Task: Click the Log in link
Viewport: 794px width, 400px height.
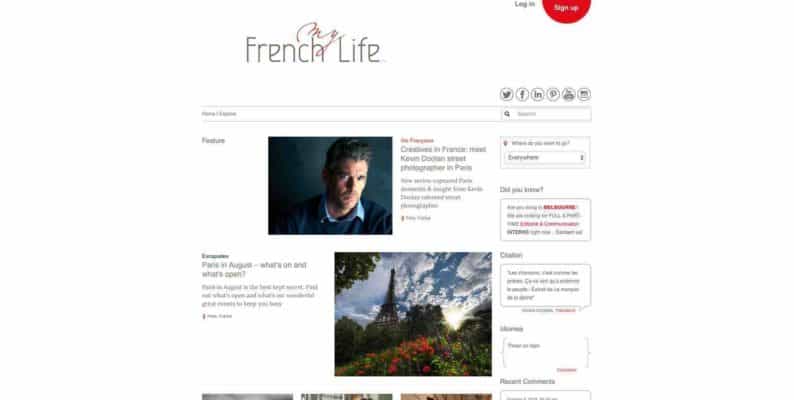Action: (525, 4)
